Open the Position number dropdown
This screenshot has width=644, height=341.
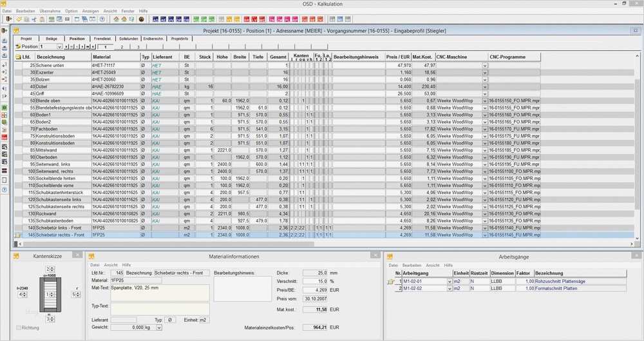60,47
